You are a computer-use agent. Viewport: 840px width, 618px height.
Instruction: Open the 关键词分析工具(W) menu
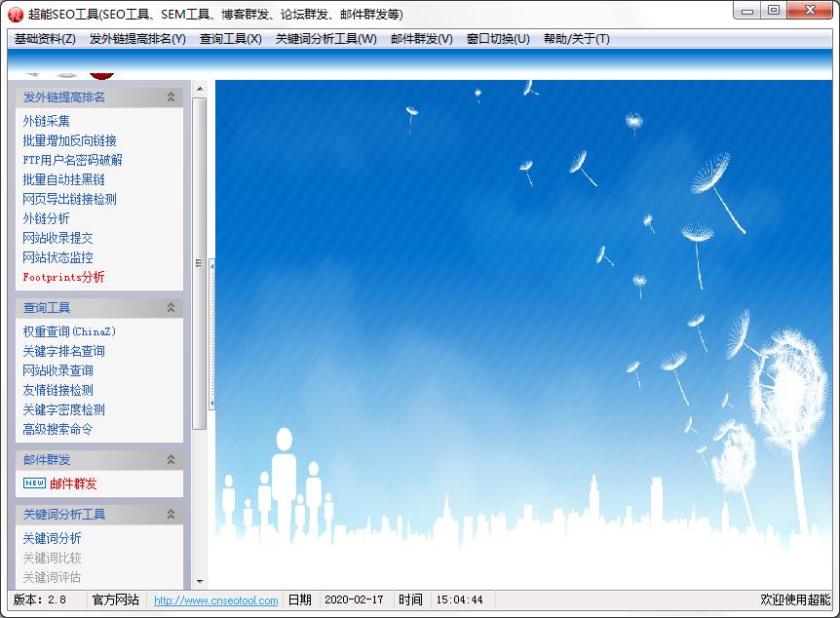325,39
